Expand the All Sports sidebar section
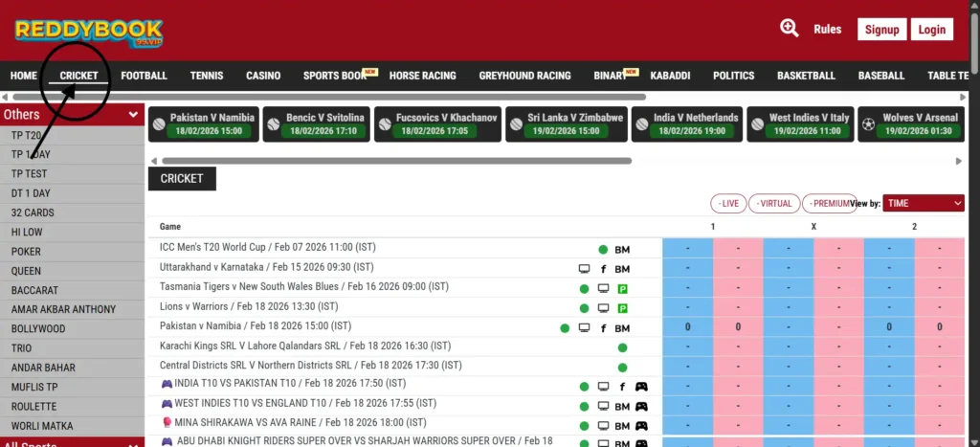The width and height of the screenshot is (980, 447). pos(72,443)
